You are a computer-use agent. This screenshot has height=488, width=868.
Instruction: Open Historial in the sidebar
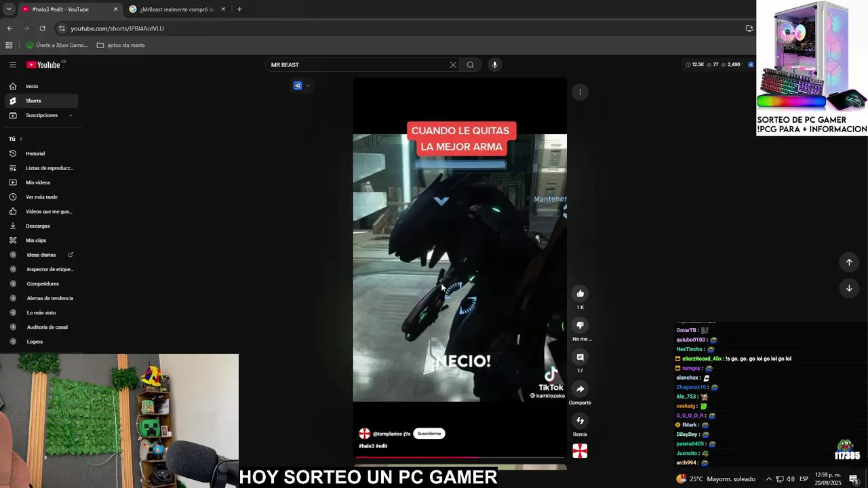click(41, 154)
